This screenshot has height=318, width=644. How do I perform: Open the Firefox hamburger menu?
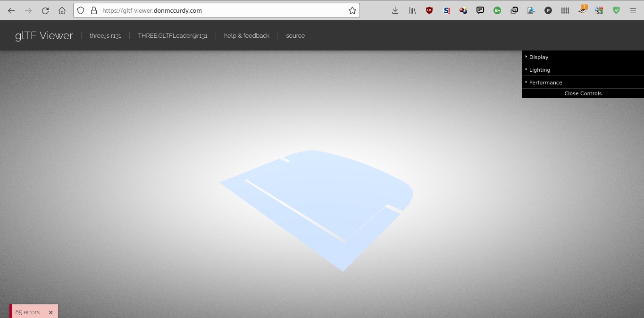pyautogui.click(x=633, y=10)
